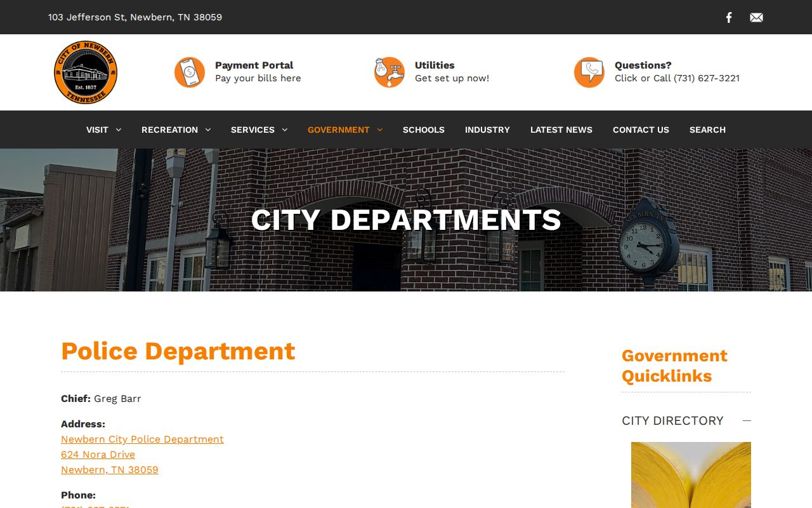Click the Government Quicklinks heading
Screen dimensions: 812x508
coord(674,366)
